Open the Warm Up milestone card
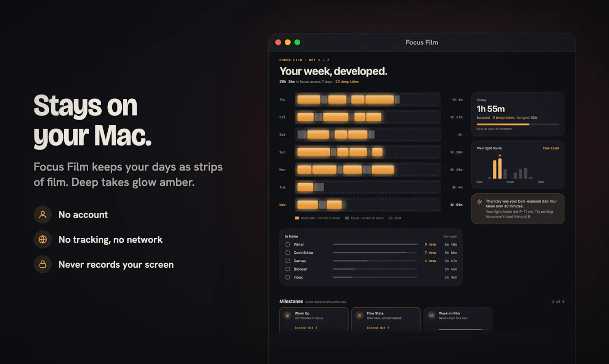Image resolution: width=609 pixels, height=364 pixels. pyautogui.click(x=314, y=319)
